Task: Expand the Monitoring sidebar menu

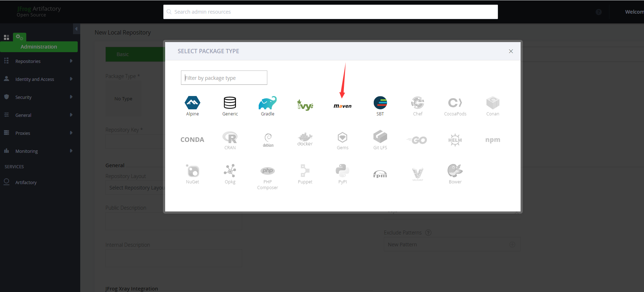Action: pos(39,151)
